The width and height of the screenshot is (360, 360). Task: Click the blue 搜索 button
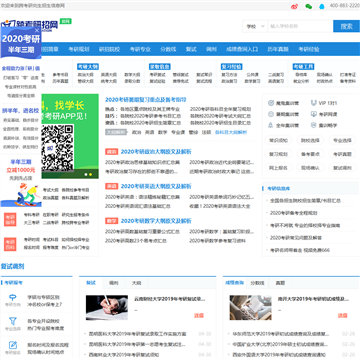pos(346,26)
